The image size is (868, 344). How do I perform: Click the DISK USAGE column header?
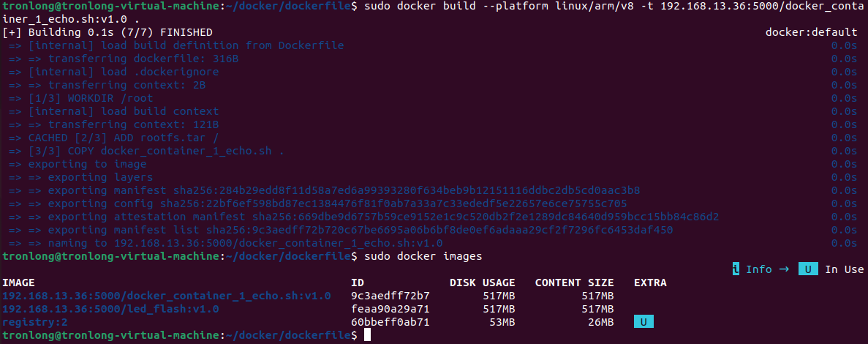pos(482,283)
